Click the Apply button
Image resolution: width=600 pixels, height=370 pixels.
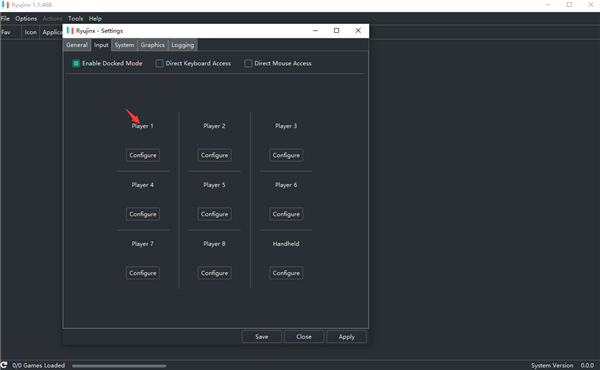point(347,337)
